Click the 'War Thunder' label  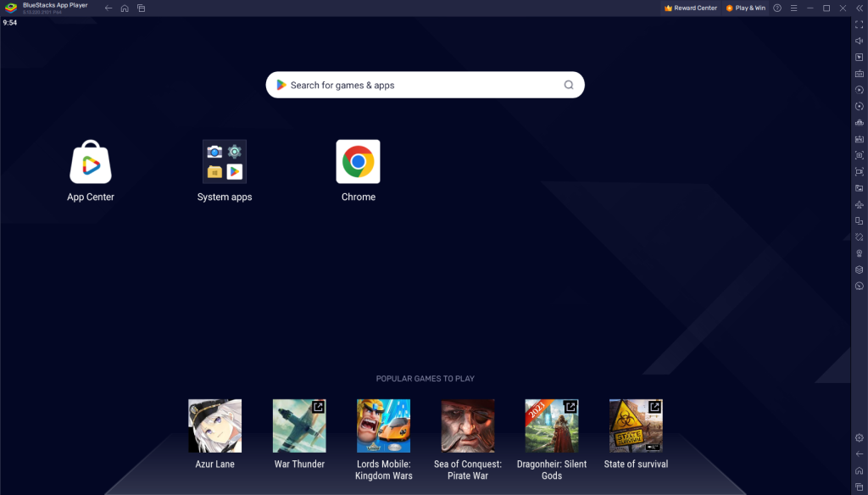(299, 464)
